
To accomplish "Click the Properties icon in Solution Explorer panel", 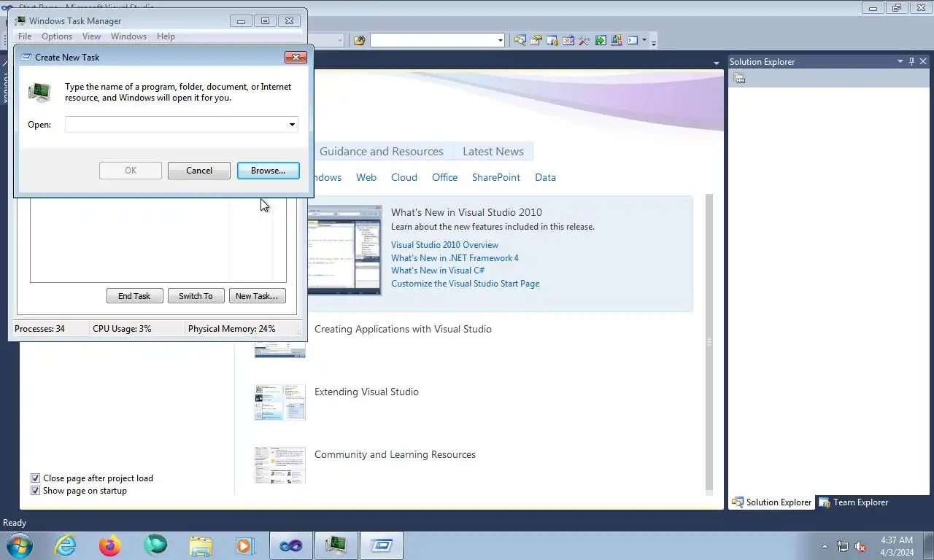I will coord(739,79).
